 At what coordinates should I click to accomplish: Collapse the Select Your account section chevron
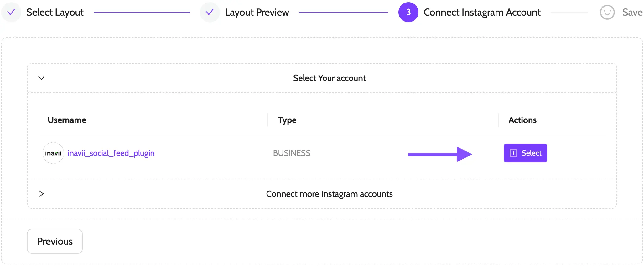41,78
